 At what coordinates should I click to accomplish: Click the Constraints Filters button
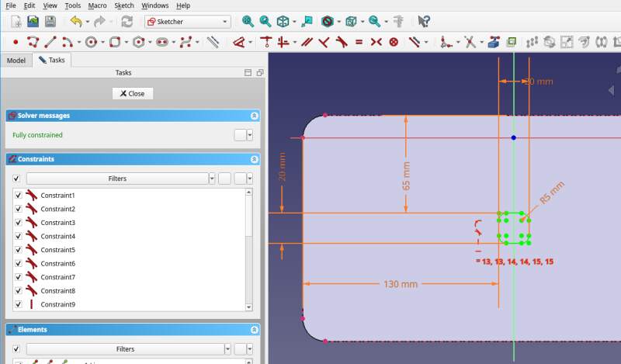tap(118, 179)
